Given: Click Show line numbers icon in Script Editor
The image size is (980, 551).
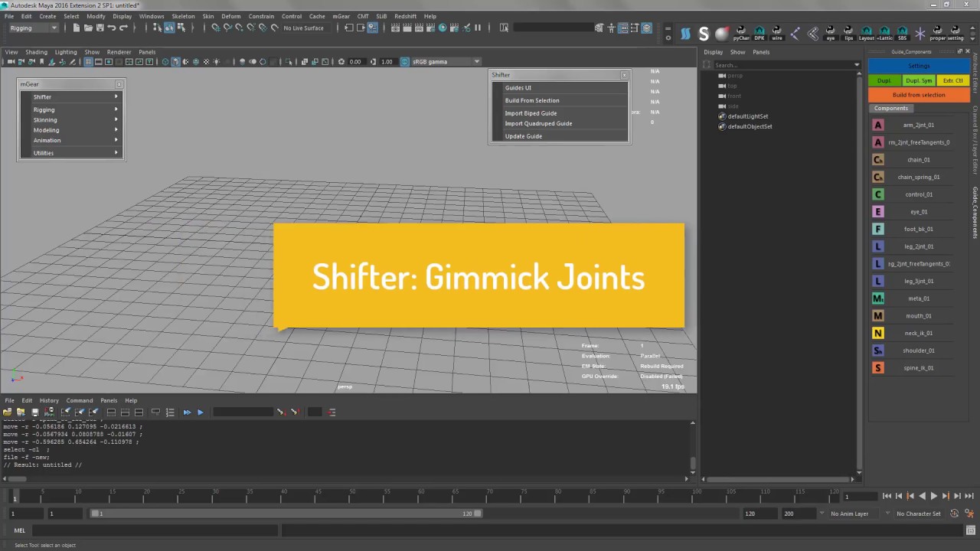Looking at the screenshot, I should [170, 412].
